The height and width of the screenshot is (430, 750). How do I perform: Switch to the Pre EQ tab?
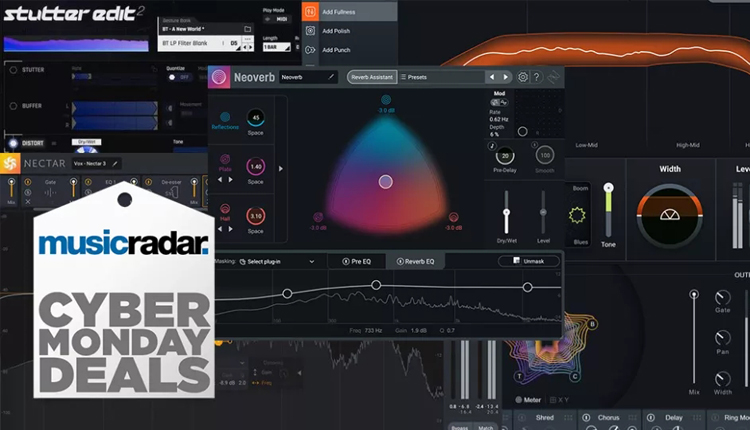tap(355, 261)
